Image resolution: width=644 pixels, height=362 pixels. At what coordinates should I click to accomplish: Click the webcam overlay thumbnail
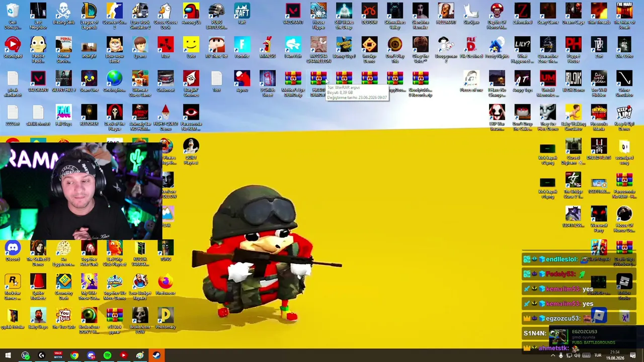click(80, 191)
